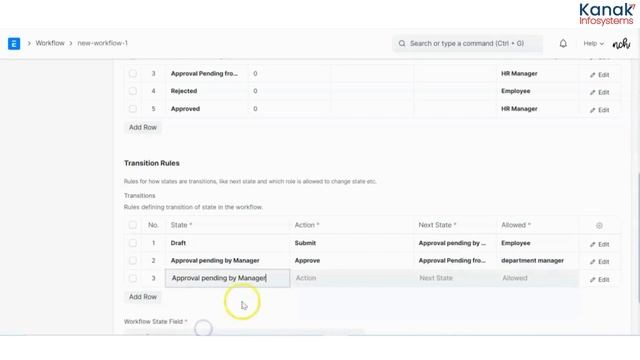Open the Next State field in row 3
Screen dimensions: 640x360
455,278
